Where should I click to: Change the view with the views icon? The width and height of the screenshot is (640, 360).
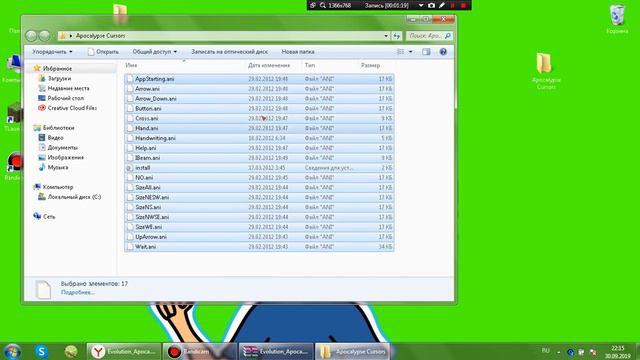click(400, 52)
